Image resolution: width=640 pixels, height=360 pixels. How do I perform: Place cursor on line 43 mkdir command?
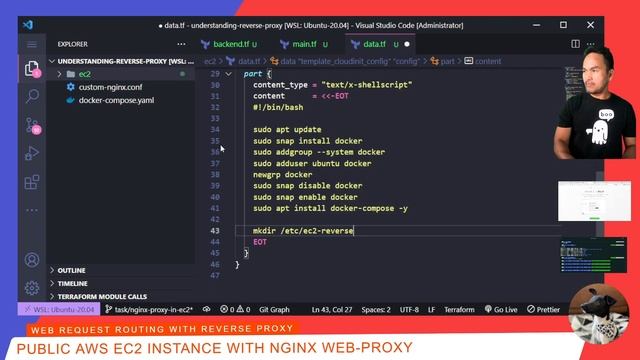point(303,231)
